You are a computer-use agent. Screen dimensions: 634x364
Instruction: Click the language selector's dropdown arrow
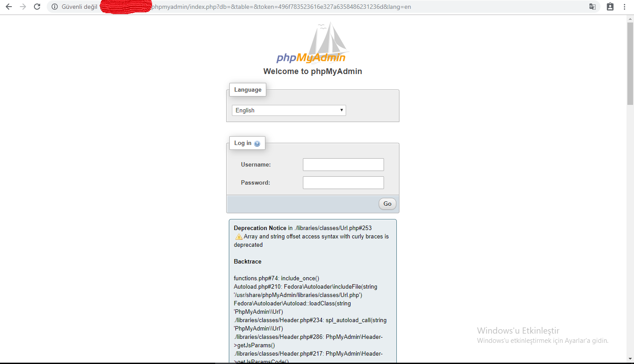coord(341,110)
